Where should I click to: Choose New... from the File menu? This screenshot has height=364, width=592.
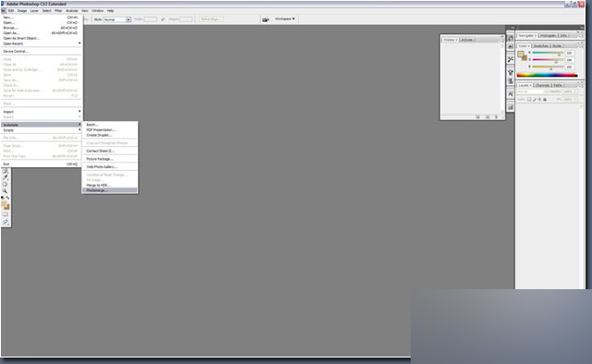[41, 18]
